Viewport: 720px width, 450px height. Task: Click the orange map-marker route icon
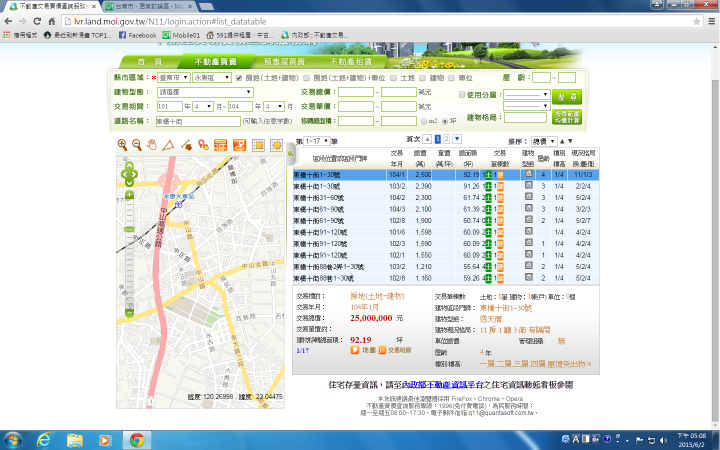click(x=239, y=145)
